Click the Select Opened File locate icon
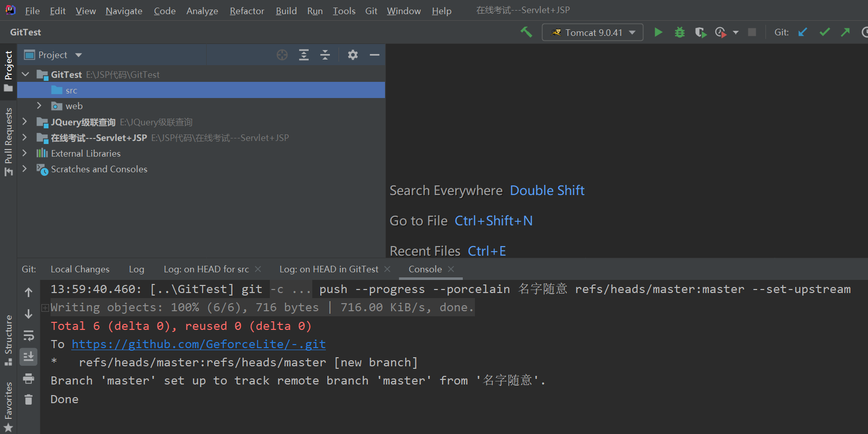This screenshot has width=868, height=434. 282,55
